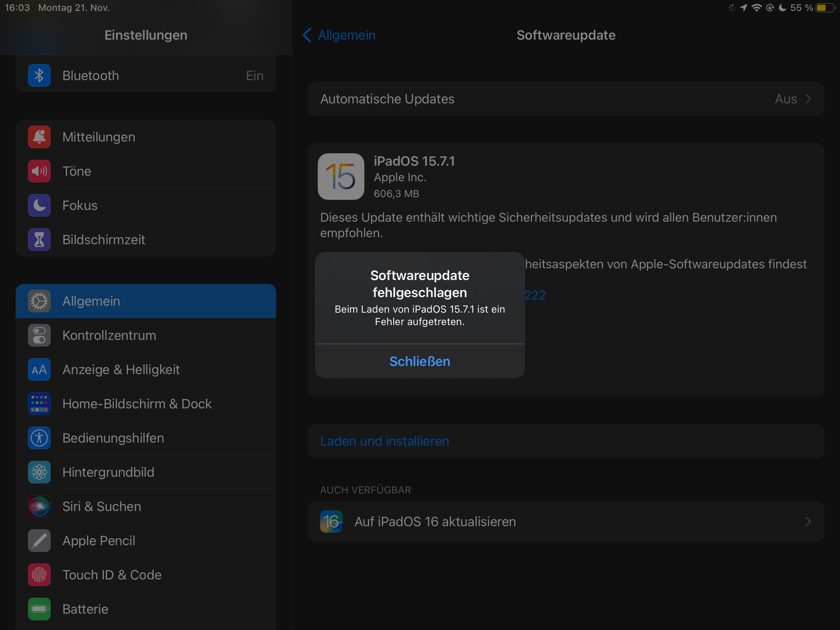Screen dimensions: 840x630
Task: Tap the Siri & Suchen icon
Action: tap(39, 506)
